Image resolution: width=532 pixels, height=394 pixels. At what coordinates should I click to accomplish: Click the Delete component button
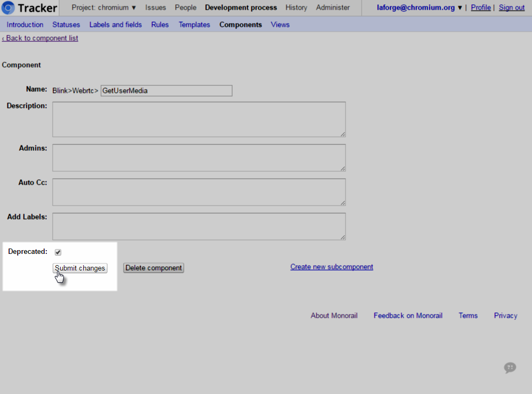point(153,268)
